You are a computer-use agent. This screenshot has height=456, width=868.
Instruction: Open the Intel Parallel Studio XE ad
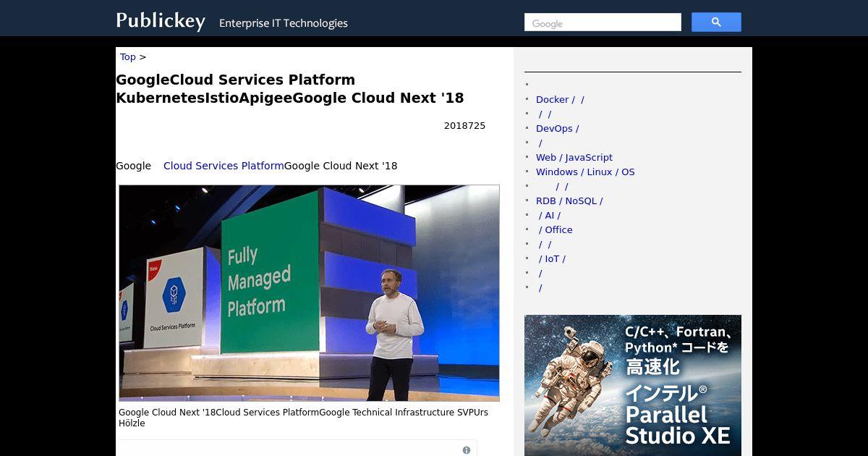pos(633,385)
